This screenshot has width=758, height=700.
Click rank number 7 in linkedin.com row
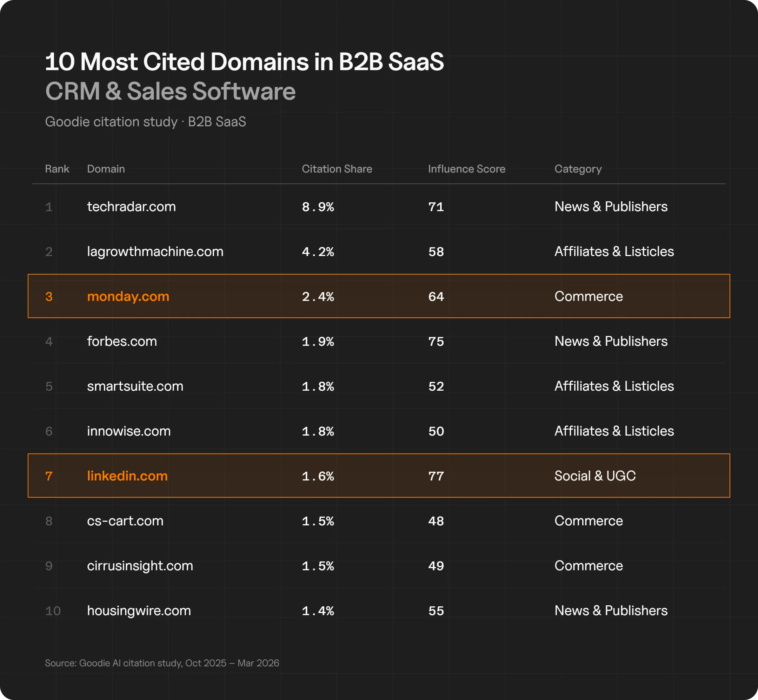48,476
